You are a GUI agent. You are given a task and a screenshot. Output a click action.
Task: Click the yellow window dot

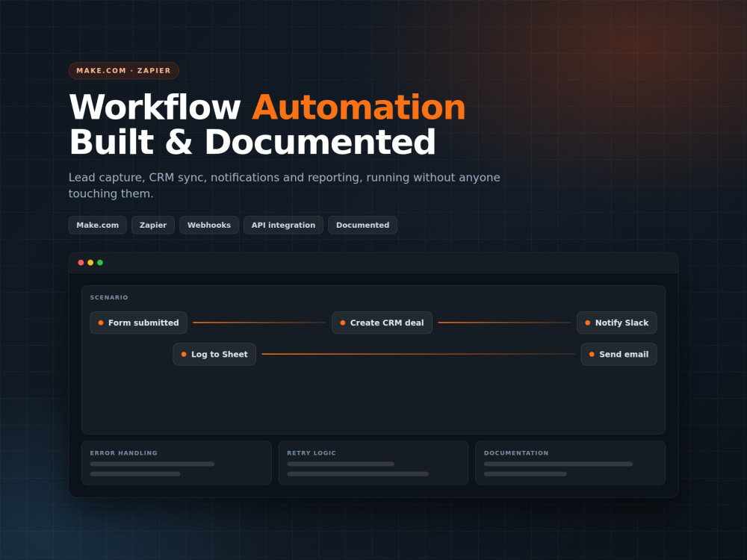pos(90,262)
